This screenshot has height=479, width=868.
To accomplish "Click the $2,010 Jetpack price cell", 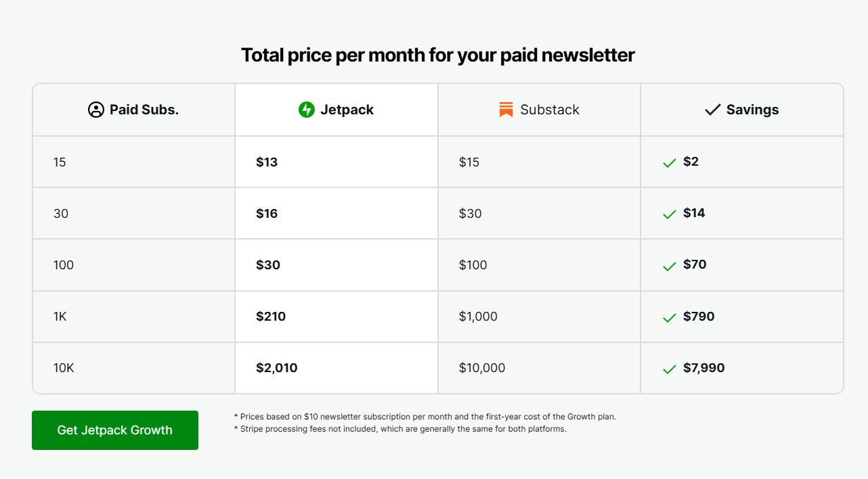I will (277, 368).
